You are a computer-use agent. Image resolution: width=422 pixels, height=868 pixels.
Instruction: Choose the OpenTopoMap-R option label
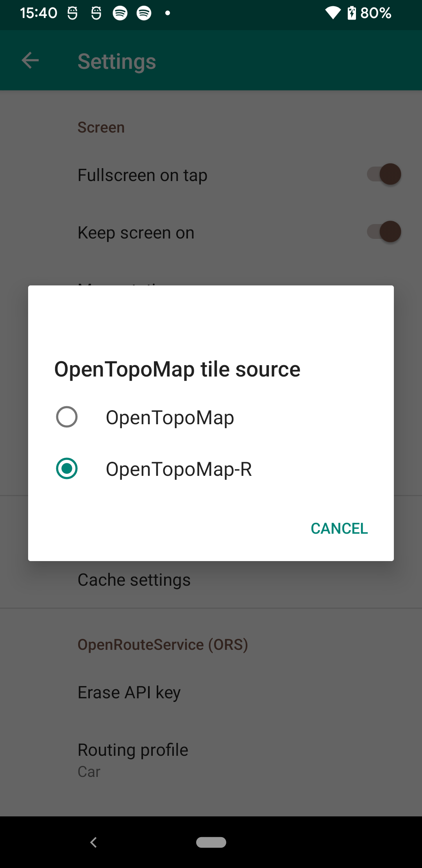tap(179, 469)
